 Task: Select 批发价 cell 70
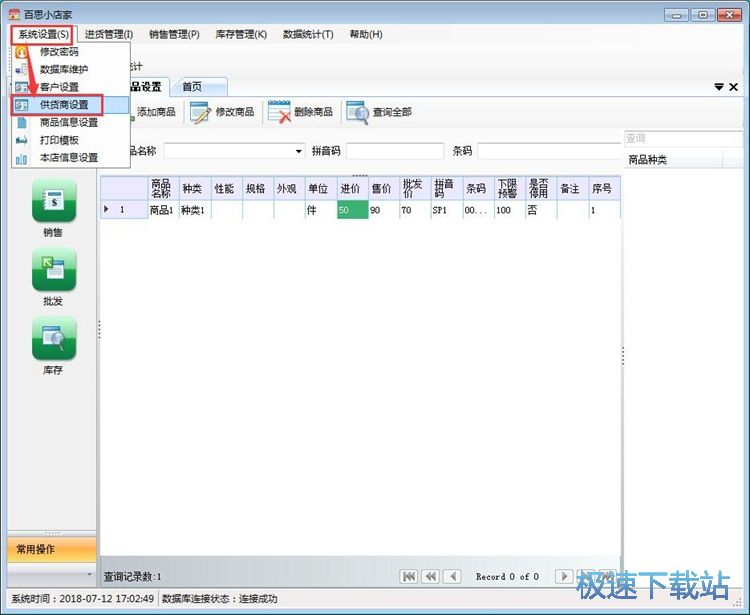(414, 210)
